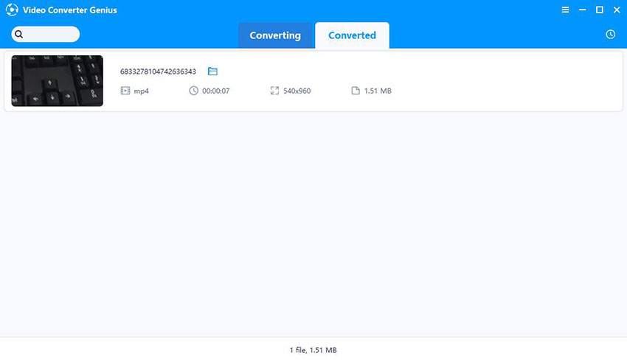Click status bar text '1 file, 1.51 MB'
Image resolution: width=627 pixels, height=364 pixels.
(x=313, y=350)
